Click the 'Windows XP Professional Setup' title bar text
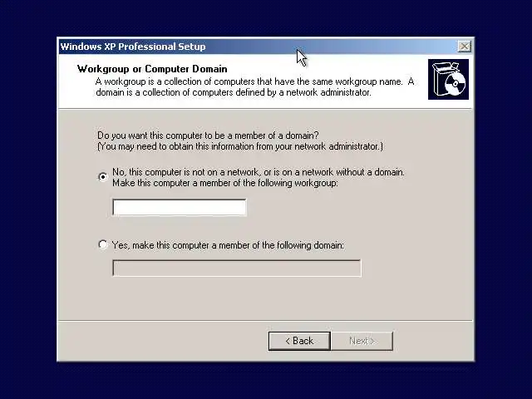This screenshot has height=399, width=532. tap(133, 47)
